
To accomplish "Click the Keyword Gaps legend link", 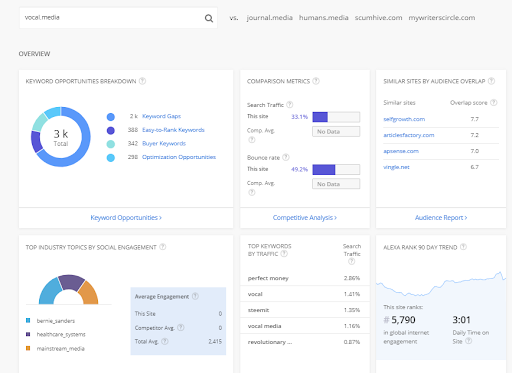I will tap(161, 116).
